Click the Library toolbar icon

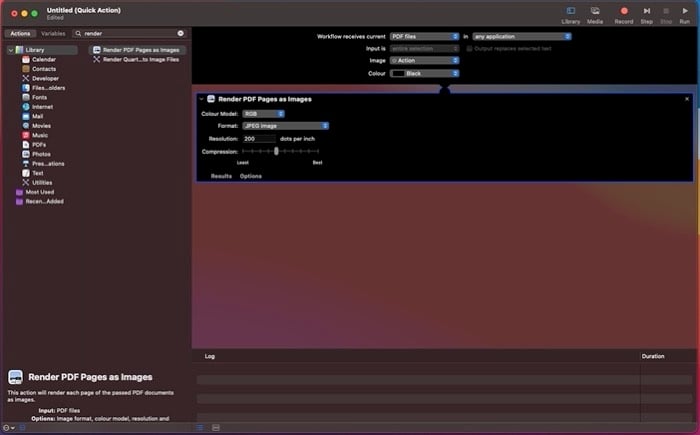(571, 11)
